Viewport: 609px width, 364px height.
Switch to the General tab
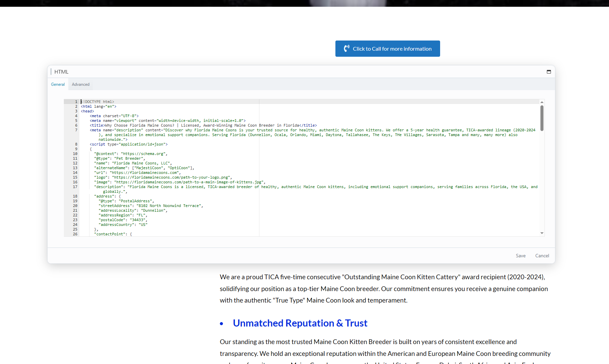point(58,84)
